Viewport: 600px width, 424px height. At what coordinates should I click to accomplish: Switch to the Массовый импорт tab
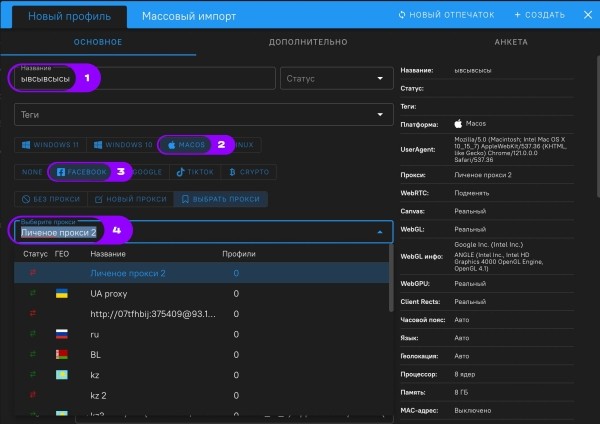(188, 16)
